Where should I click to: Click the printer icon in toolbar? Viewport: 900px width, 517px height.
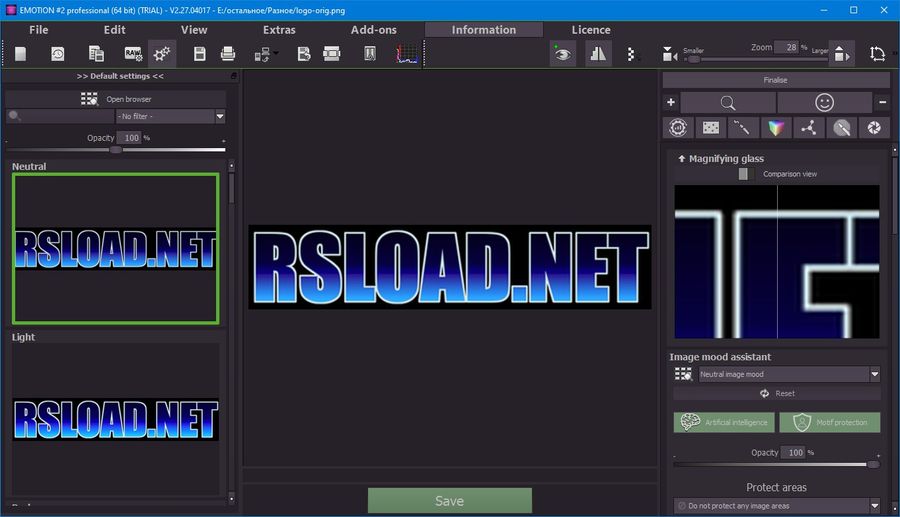coord(228,53)
